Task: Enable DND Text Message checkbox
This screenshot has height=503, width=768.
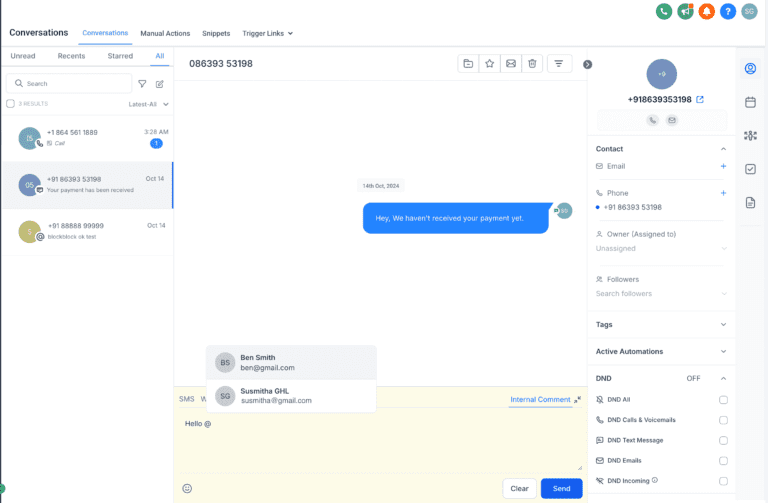Action: 723,440
